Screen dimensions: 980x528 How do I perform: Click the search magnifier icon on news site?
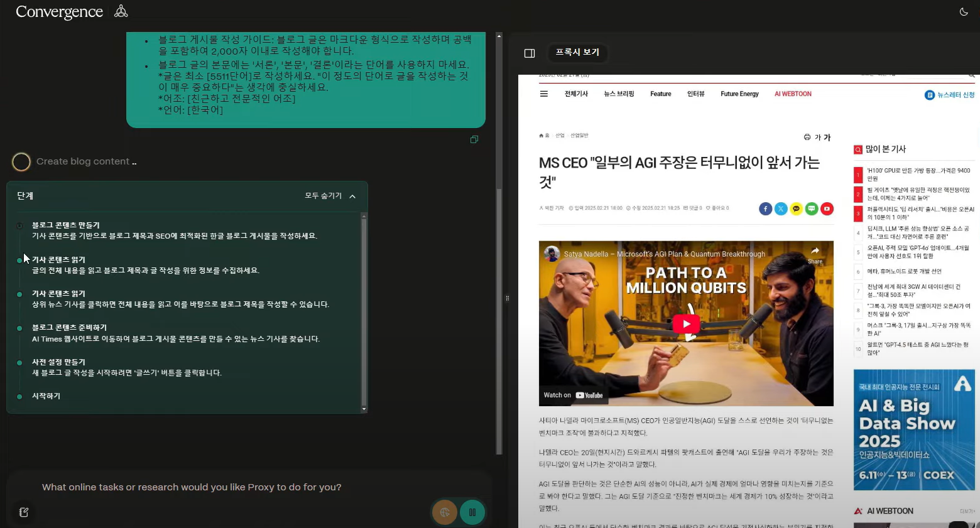tap(971, 75)
